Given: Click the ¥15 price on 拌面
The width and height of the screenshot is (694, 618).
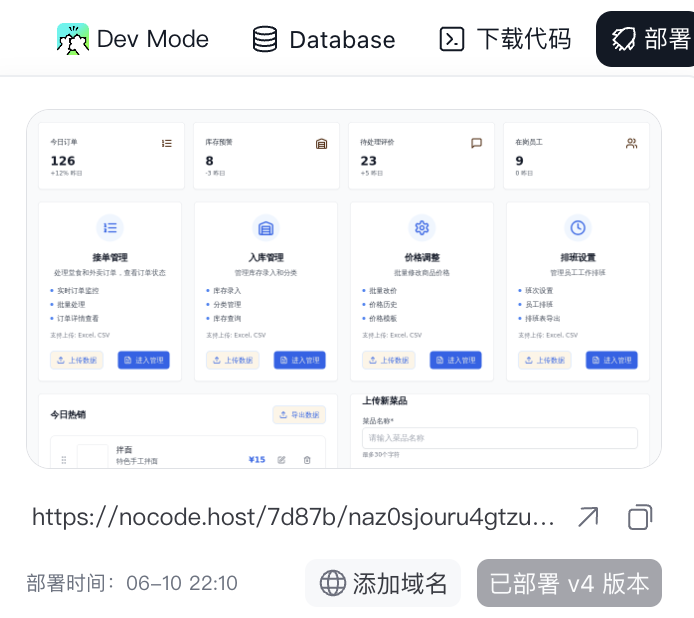Looking at the screenshot, I should [x=257, y=460].
